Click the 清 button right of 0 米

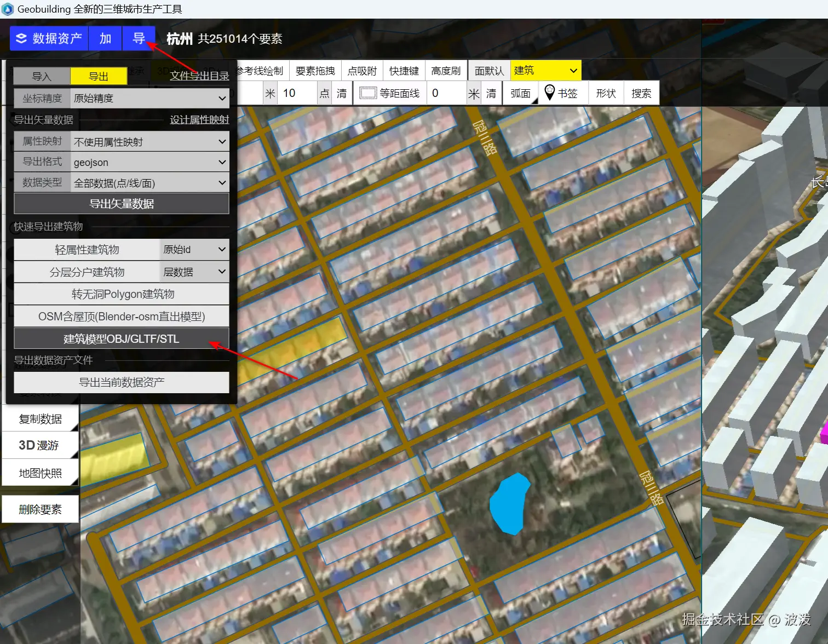491,93
